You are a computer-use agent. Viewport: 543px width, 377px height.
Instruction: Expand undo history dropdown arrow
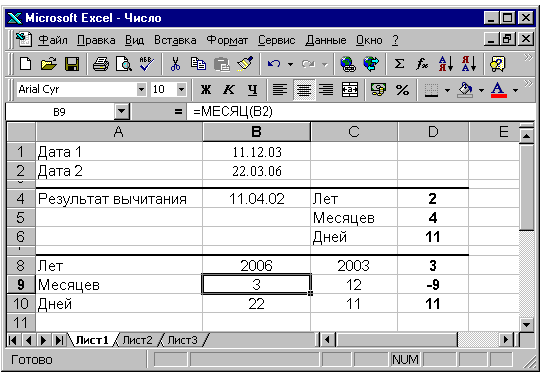coord(290,64)
